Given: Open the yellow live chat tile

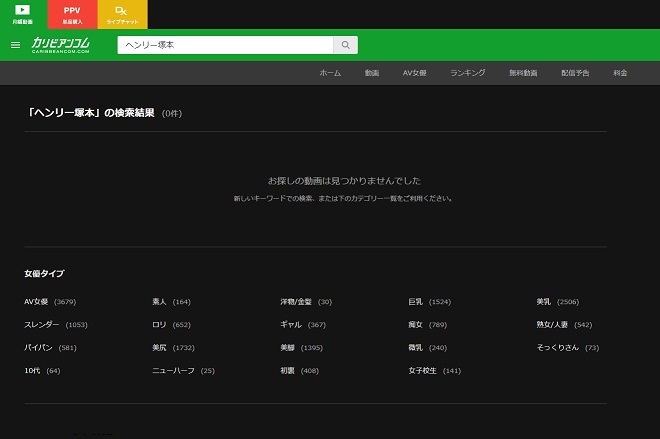Looking at the screenshot, I should pos(122,14).
